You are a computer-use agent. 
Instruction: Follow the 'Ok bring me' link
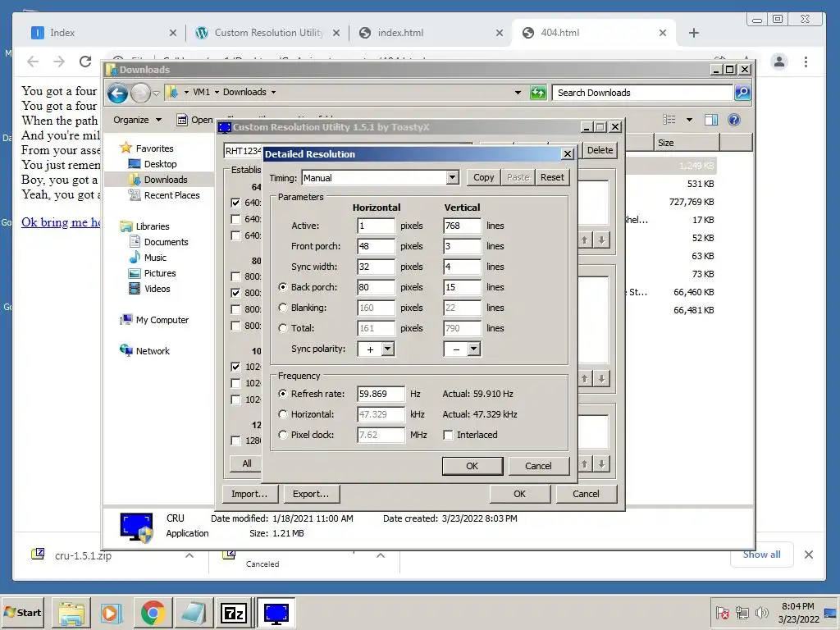click(61, 222)
